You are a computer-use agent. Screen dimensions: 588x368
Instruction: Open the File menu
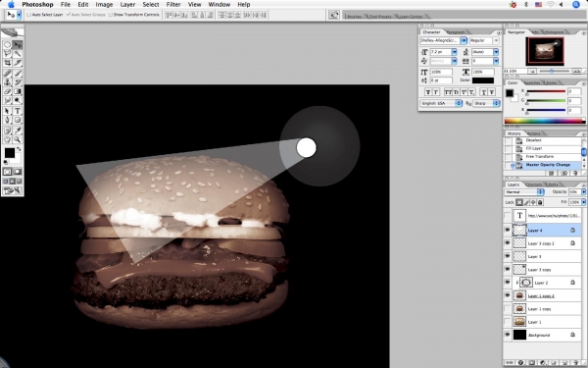pos(66,5)
